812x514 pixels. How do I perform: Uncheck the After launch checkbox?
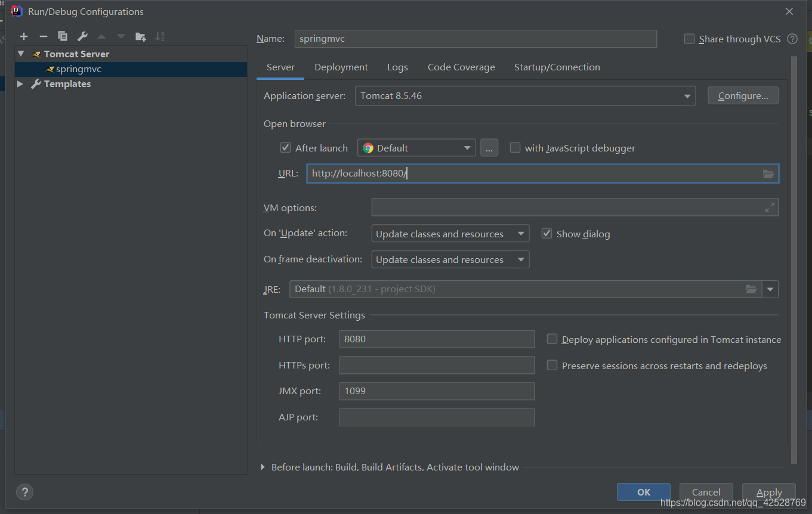tap(285, 148)
